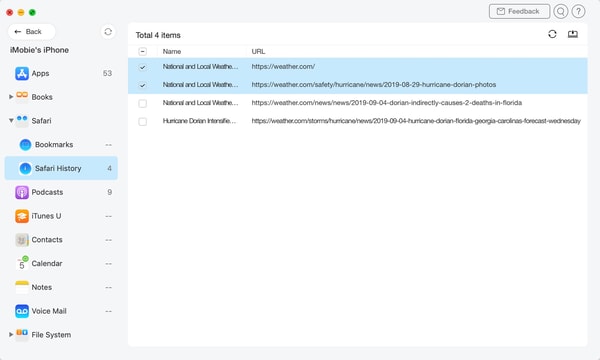Refresh the Safari History list
600x360 pixels.
(552, 34)
